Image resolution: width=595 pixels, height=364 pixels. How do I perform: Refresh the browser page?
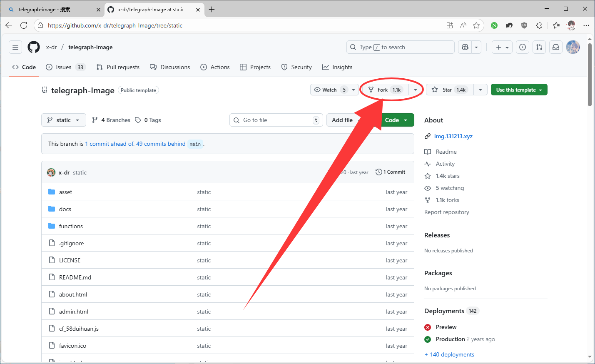(x=24, y=25)
